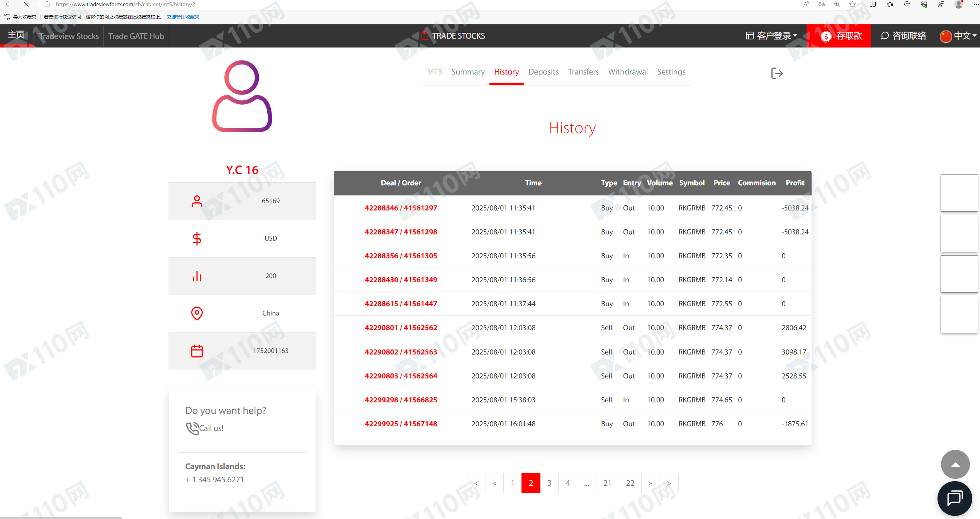980x519 pixels.
Task: Open the Withdrawal tab
Action: point(628,72)
